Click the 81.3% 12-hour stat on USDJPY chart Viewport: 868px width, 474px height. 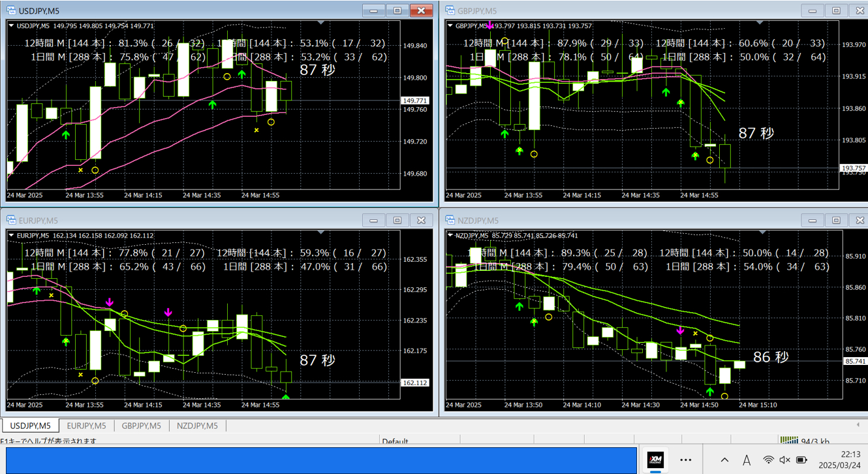click(x=132, y=44)
